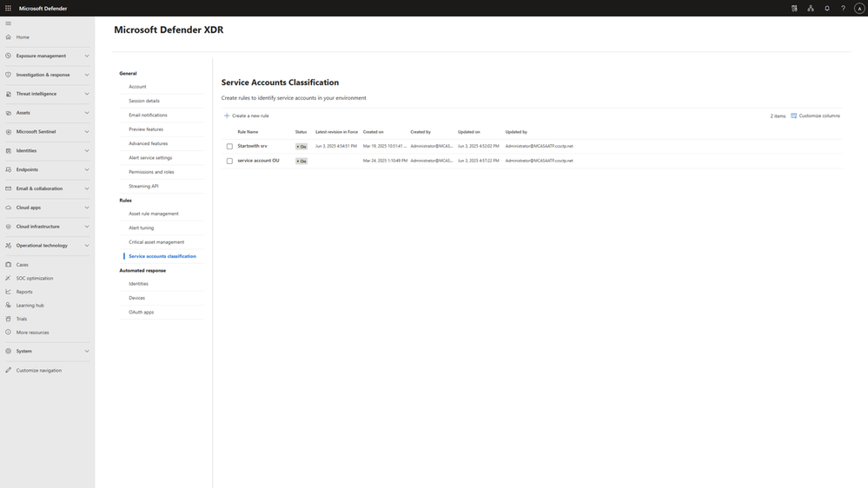Check the Startswith srv rule checkbox

tap(229, 147)
